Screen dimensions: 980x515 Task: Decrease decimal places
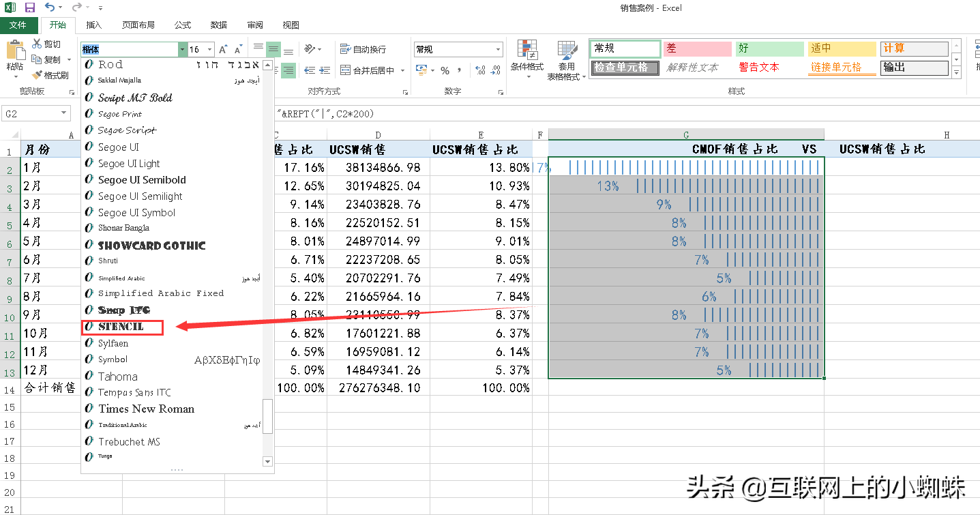coord(495,70)
